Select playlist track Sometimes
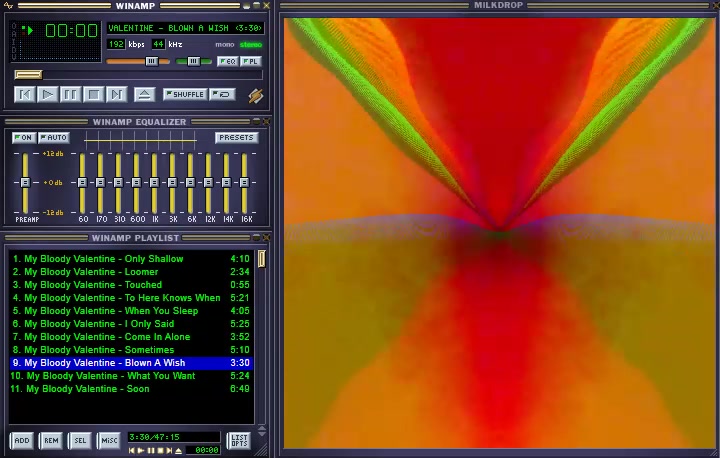The image size is (720, 458). click(x=131, y=350)
